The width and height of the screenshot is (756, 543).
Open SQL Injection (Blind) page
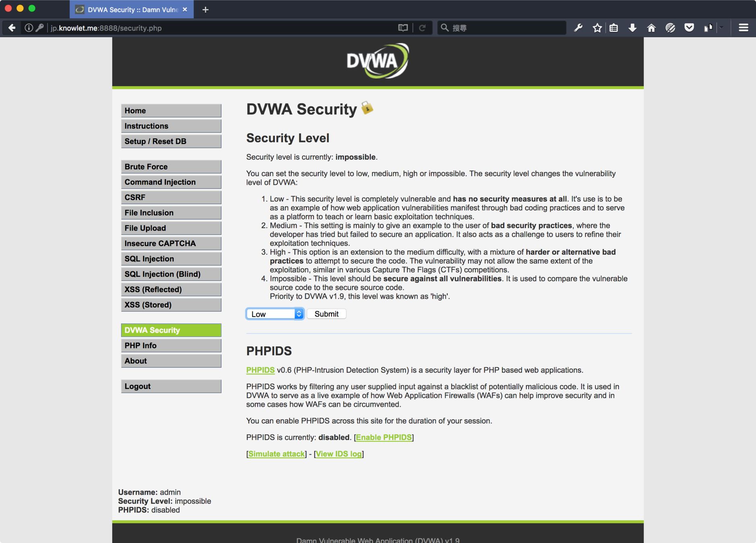(x=171, y=274)
